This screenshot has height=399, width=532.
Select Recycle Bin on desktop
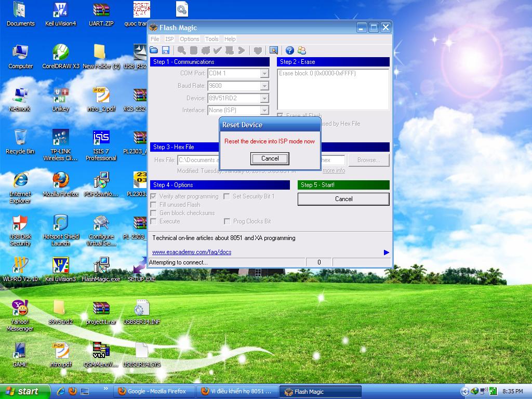(x=20, y=141)
